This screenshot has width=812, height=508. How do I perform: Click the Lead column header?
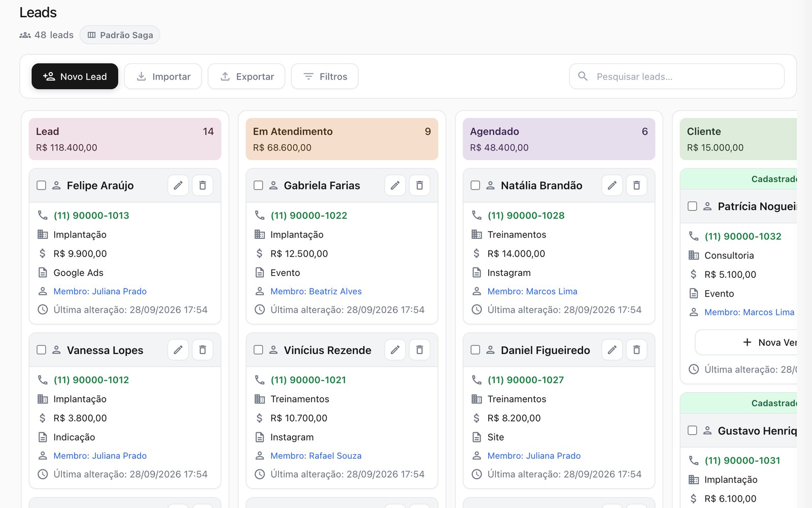pos(125,139)
